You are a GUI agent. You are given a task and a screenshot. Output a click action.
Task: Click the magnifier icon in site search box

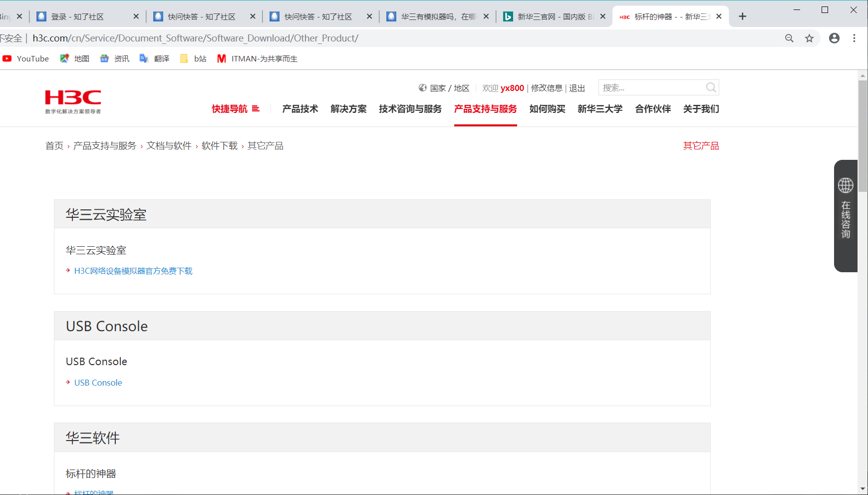click(x=711, y=88)
